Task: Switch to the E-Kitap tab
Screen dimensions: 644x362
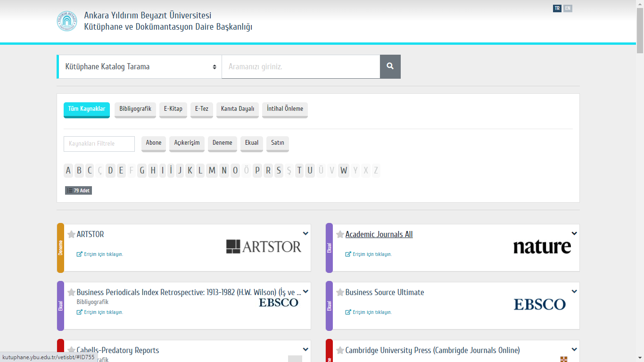Action: (173, 109)
